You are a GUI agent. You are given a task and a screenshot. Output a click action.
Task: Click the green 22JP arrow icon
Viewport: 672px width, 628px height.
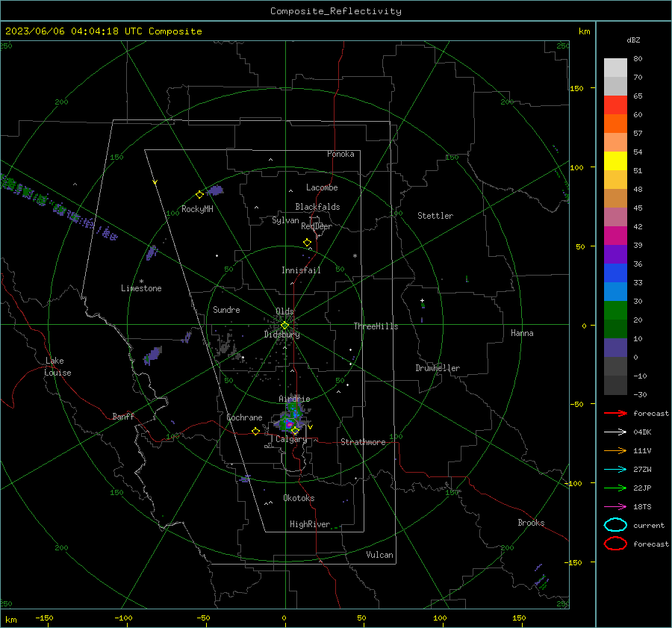click(615, 488)
